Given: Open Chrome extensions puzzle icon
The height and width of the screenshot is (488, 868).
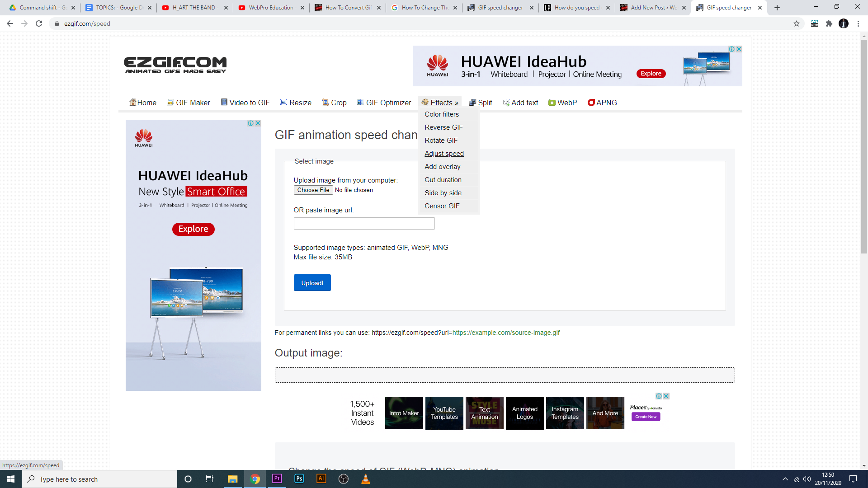Looking at the screenshot, I should pyautogui.click(x=829, y=23).
